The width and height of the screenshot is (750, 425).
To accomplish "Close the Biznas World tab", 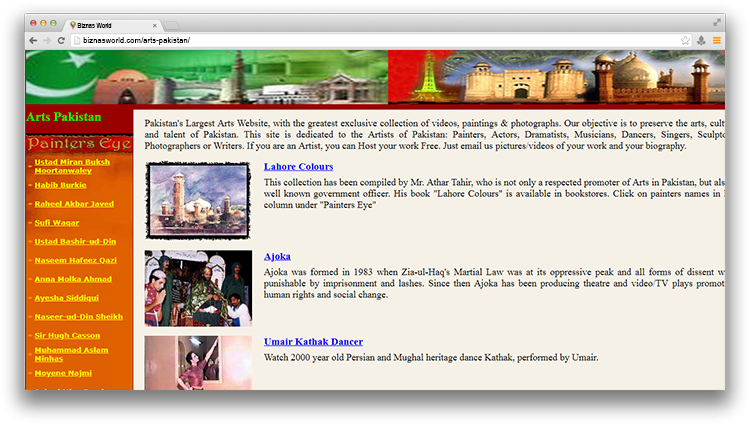I will point(153,23).
